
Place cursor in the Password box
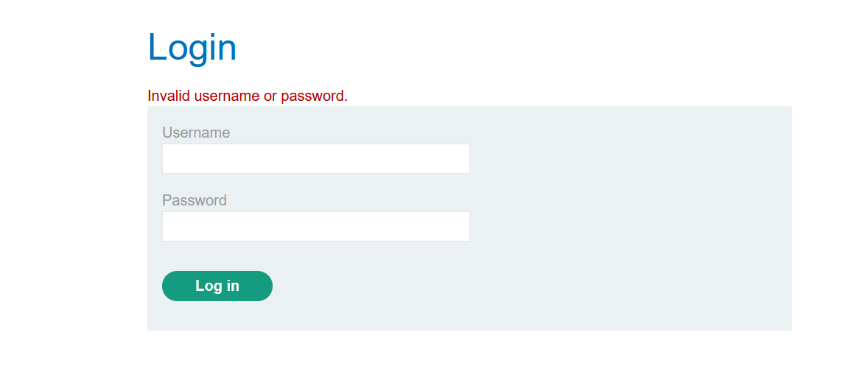(315, 227)
